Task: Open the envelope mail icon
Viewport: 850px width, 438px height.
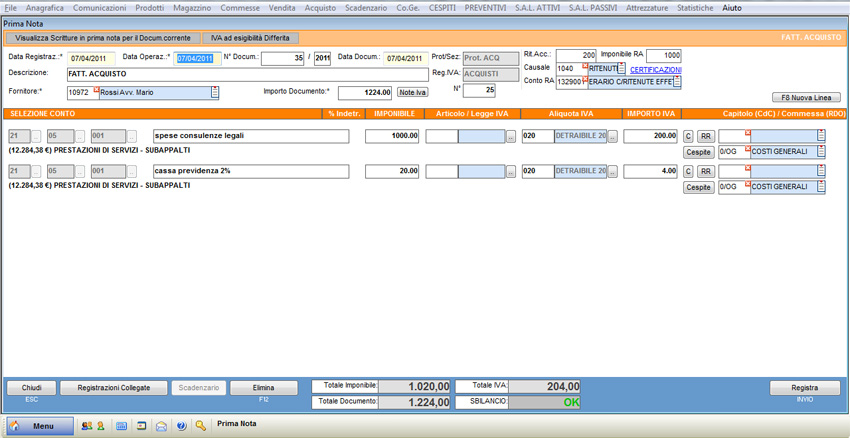Action: 161,426
